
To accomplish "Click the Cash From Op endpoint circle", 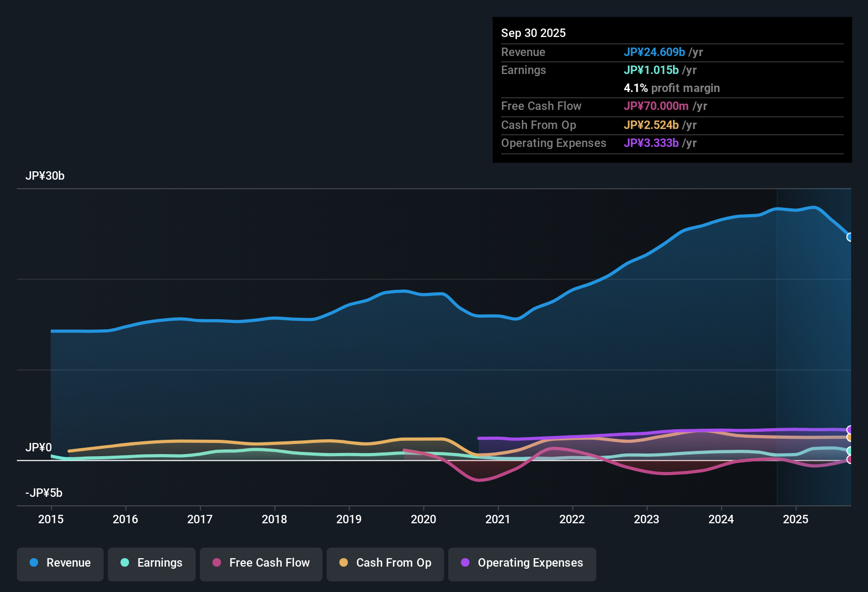I will pyautogui.click(x=850, y=437).
